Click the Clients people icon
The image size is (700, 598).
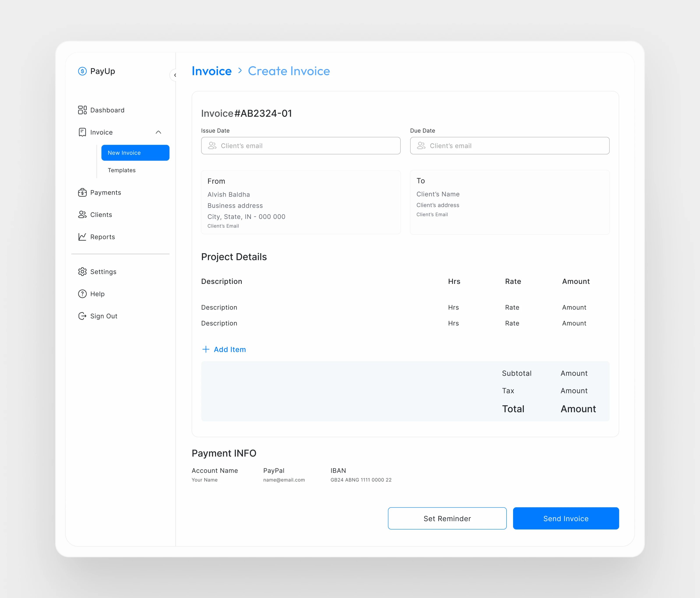coord(82,215)
